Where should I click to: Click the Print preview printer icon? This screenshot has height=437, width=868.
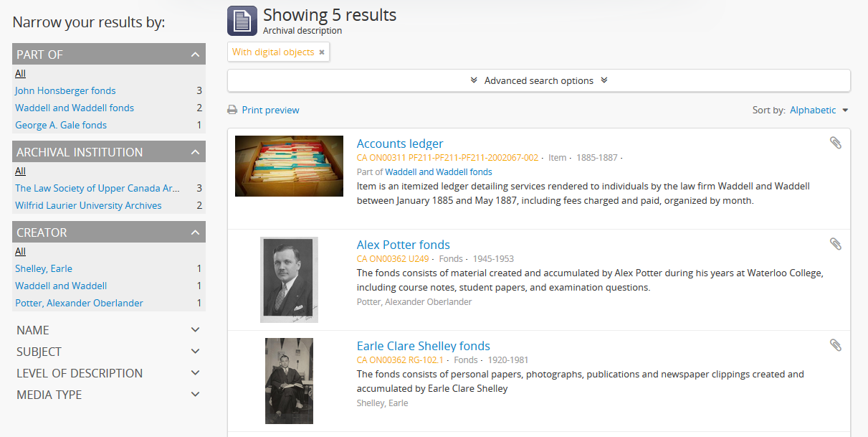pyautogui.click(x=232, y=111)
